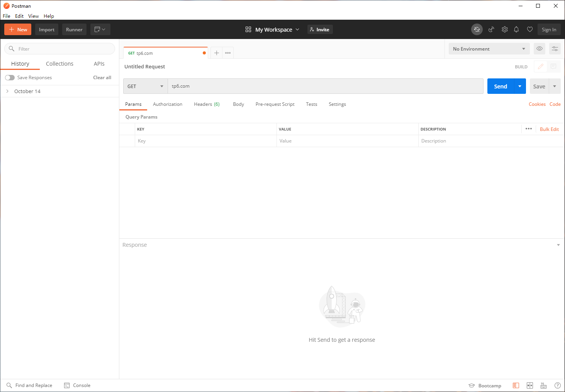Open the capture requests satellite icon
This screenshot has height=392, width=565.
pyautogui.click(x=491, y=29)
